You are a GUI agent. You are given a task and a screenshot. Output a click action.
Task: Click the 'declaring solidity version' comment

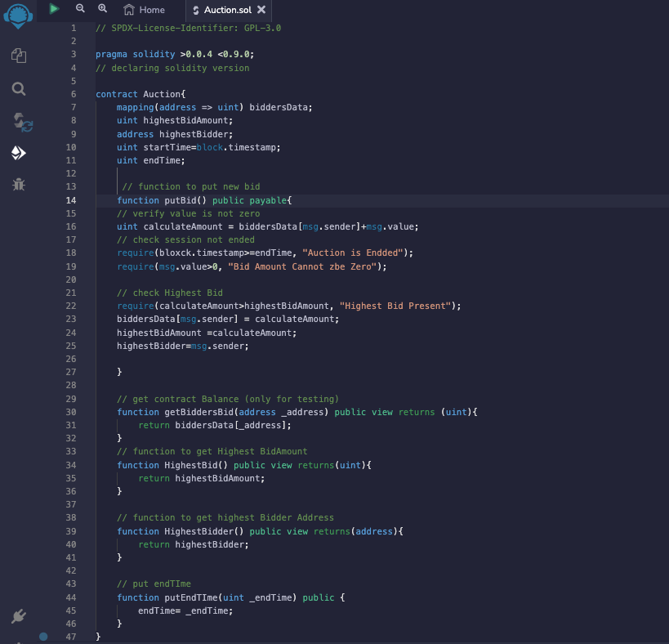tap(172, 68)
